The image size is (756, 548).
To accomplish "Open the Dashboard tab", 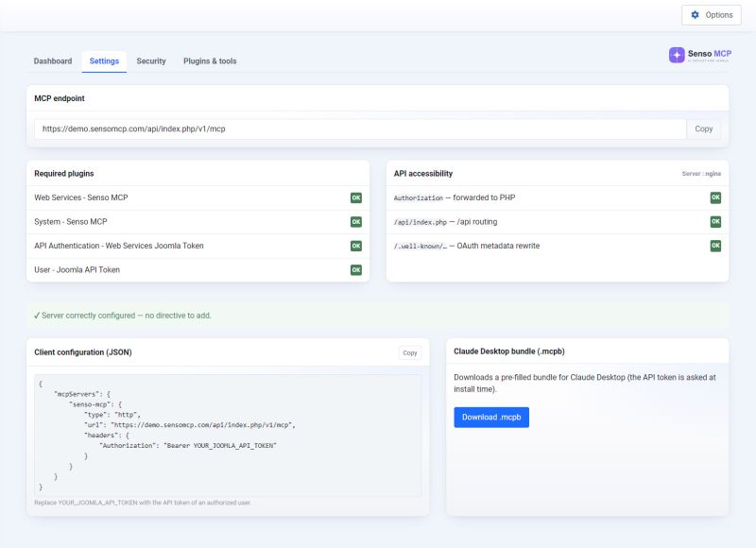I will [x=53, y=61].
